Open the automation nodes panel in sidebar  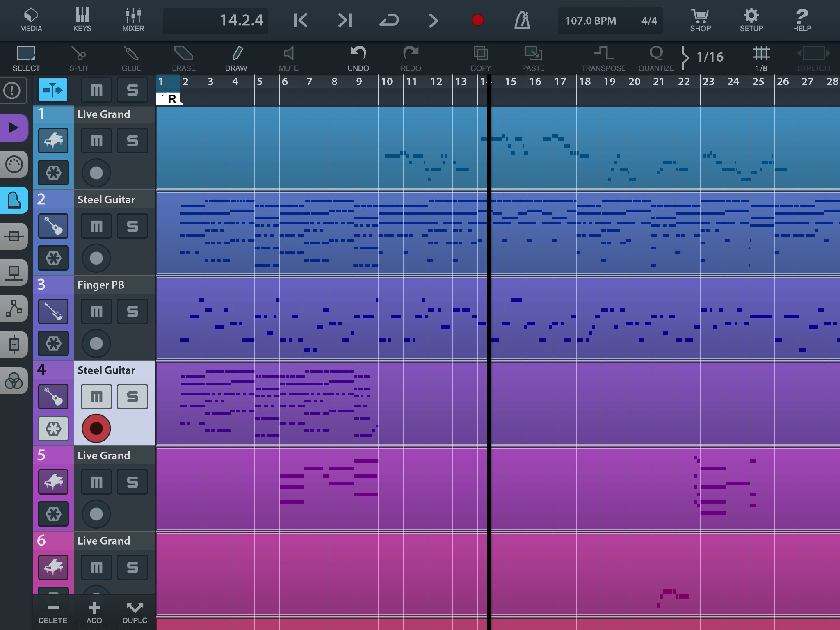coord(14,308)
